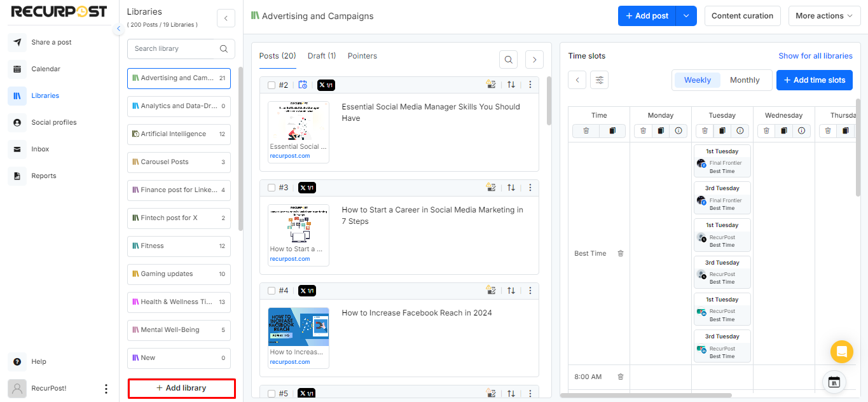
Task: Click the Add post button
Action: click(x=647, y=16)
